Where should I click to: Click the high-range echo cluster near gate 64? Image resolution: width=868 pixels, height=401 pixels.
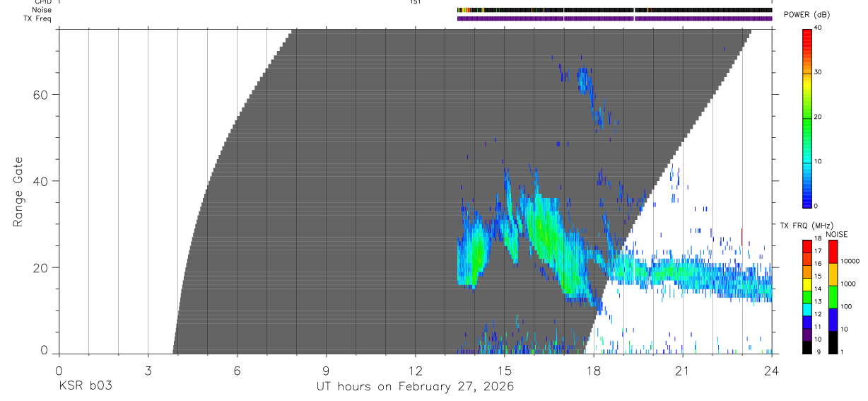click(x=584, y=79)
